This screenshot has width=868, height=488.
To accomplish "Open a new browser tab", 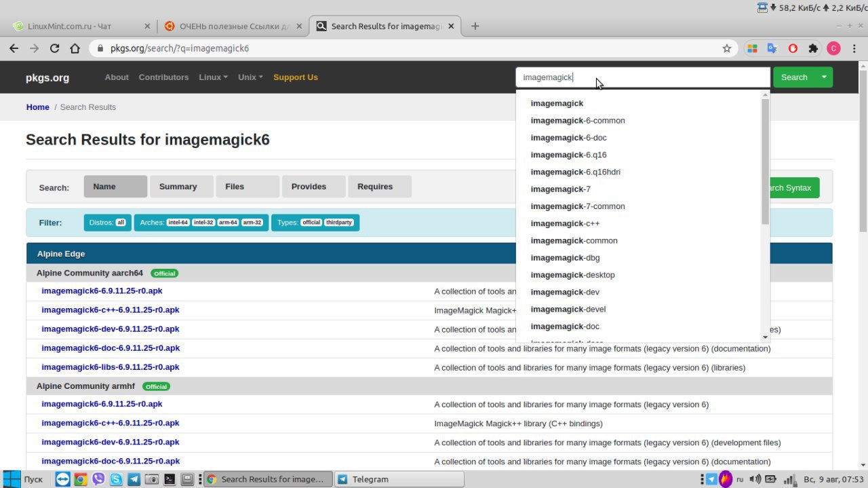I will (475, 26).
